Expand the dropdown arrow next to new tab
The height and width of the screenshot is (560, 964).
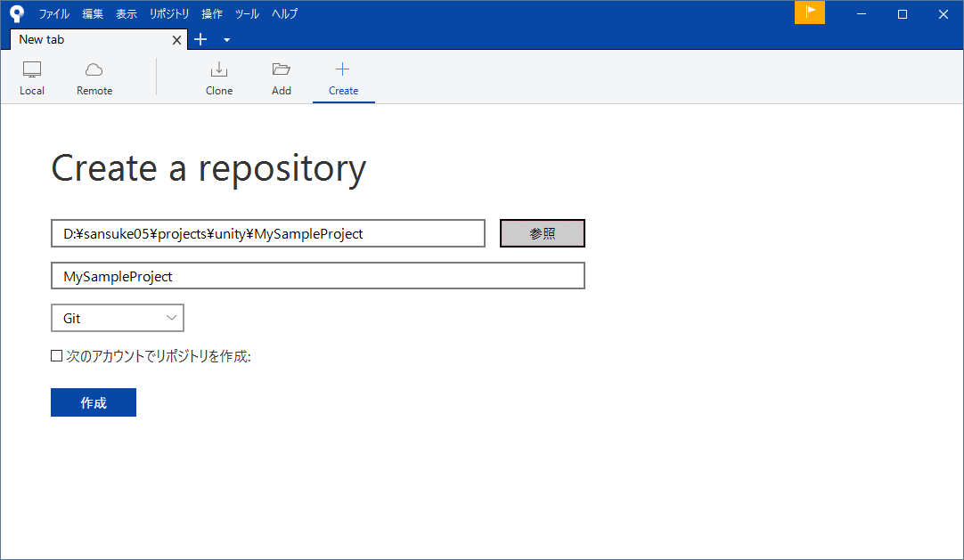point(225,40)
